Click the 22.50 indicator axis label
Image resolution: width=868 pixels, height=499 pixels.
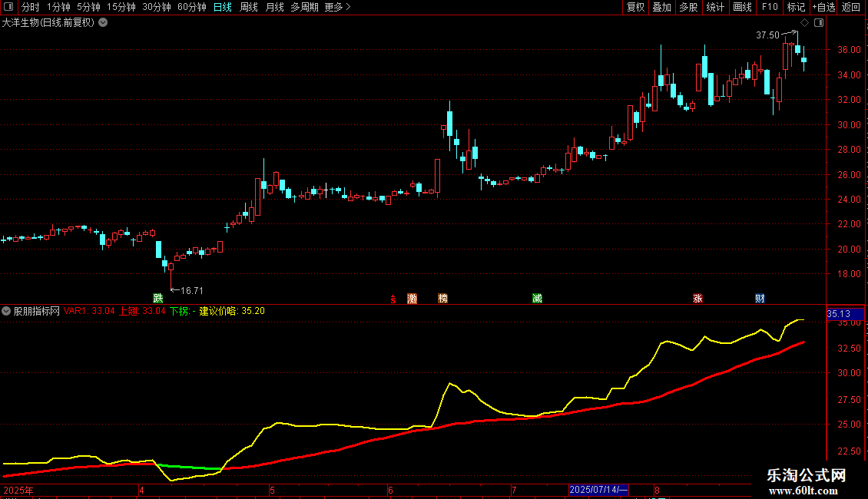pos(849,451)
